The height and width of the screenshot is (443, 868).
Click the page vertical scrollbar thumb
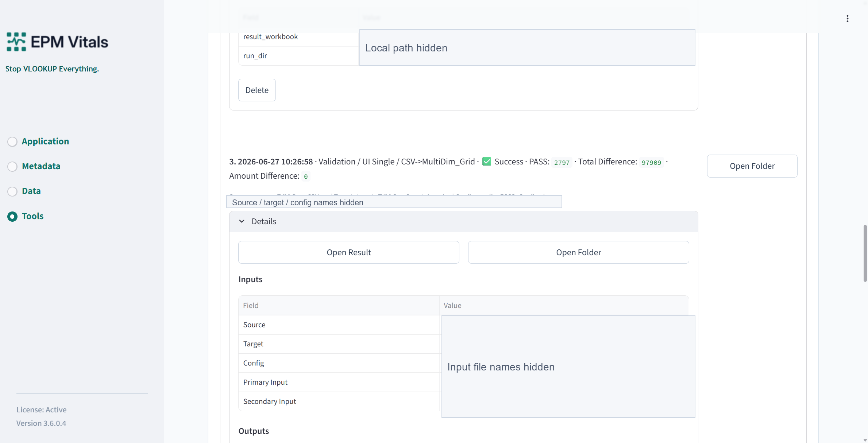865,253
